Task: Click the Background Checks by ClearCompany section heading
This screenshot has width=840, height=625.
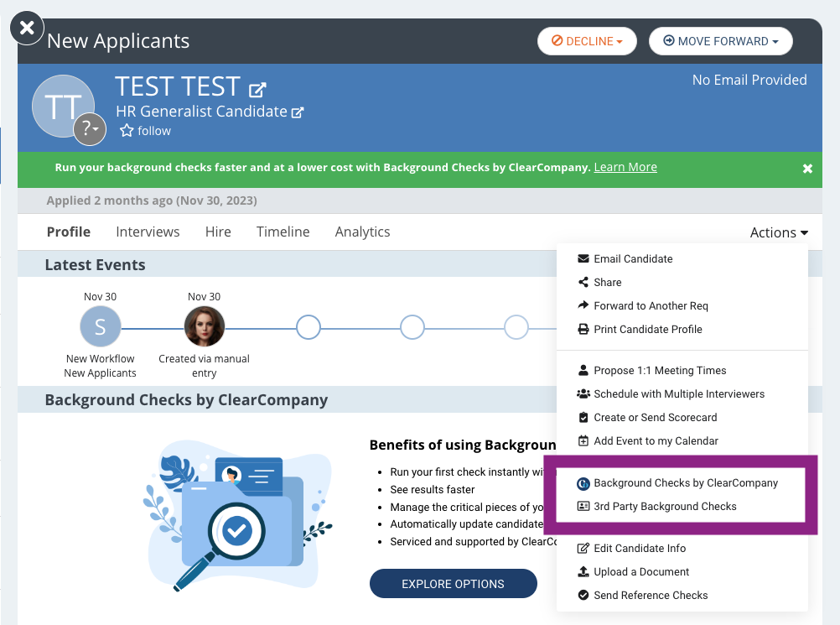Action: click(x=186, y=400)
